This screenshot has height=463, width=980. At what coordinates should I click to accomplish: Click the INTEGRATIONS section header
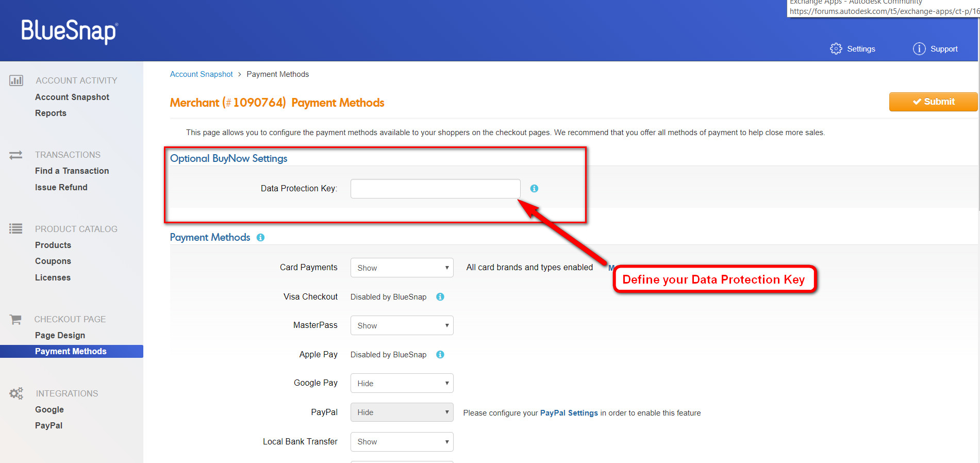(x=67, y=393)
